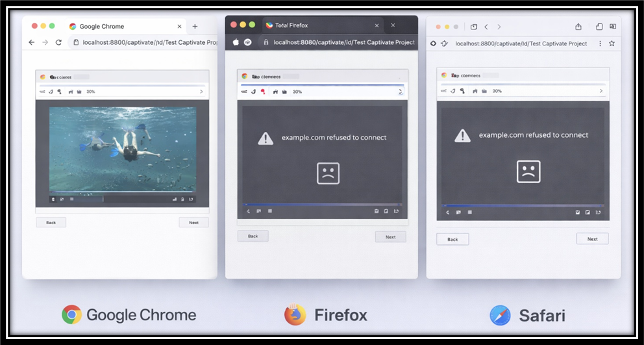Bookmark the page with Safari's star icon
Screen dimensions: 644x345
click(612, 44)
